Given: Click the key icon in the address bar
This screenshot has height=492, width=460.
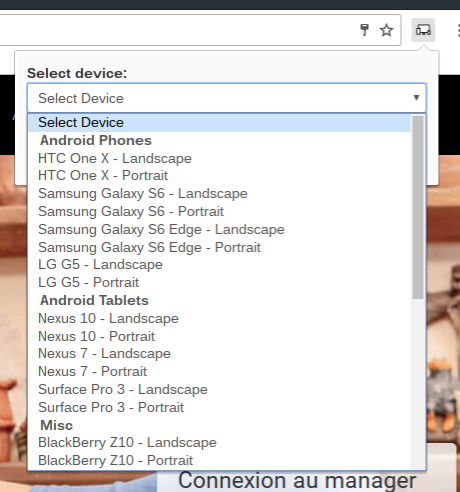Looking at the screenshot, I should 364,30.
